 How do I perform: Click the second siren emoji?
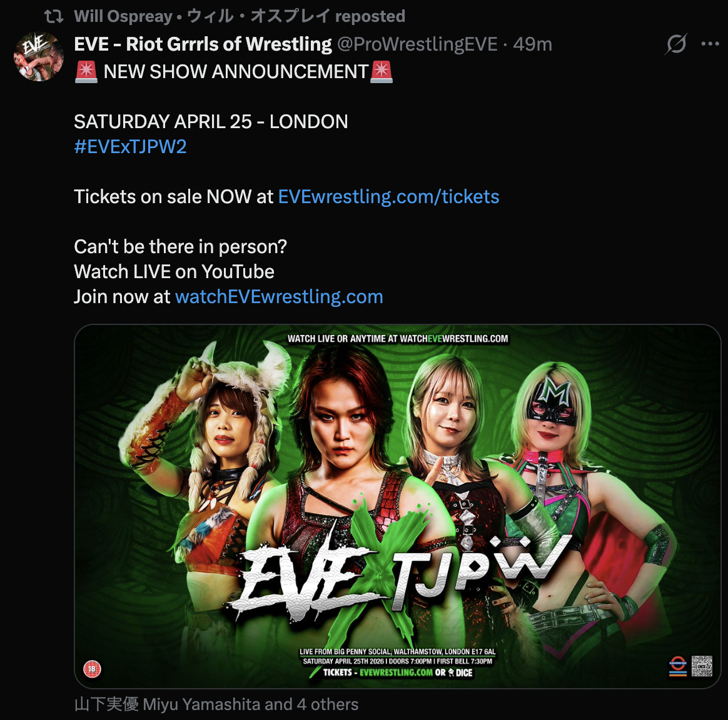[x=382, y=72]
